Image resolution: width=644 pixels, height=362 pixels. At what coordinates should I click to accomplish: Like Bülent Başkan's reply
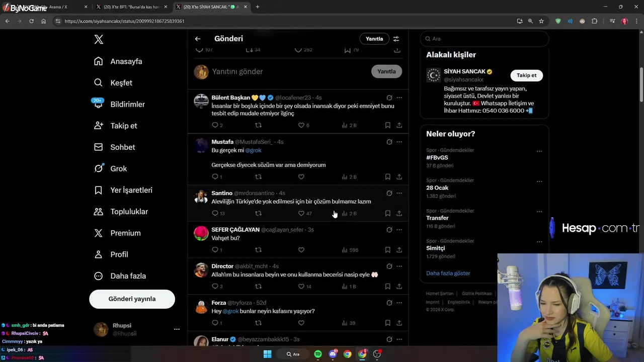click(301, 125)
